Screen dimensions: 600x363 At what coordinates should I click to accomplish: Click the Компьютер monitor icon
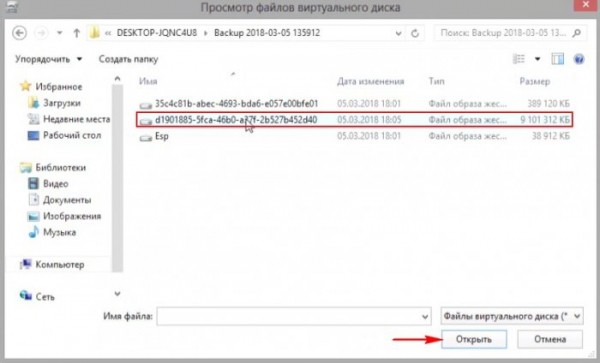[x=26, y=265]
